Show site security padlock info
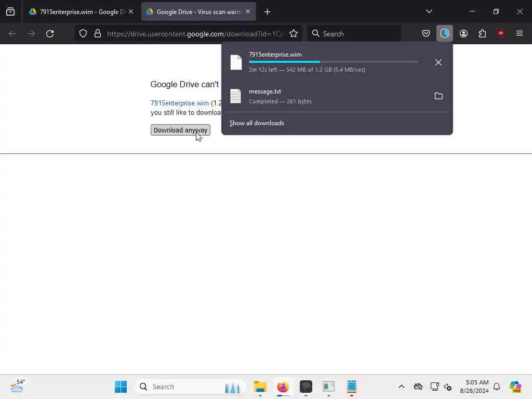 (98, 34)
